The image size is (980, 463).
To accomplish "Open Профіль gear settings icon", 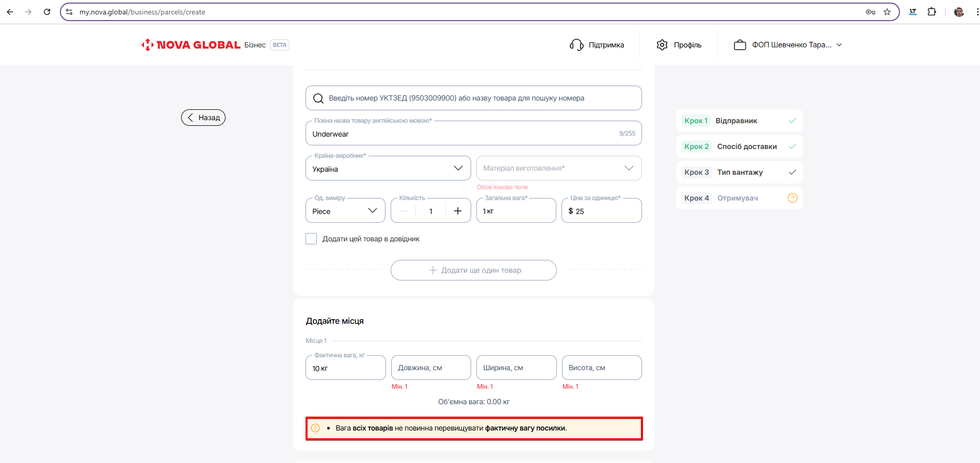I will point(662,45).
